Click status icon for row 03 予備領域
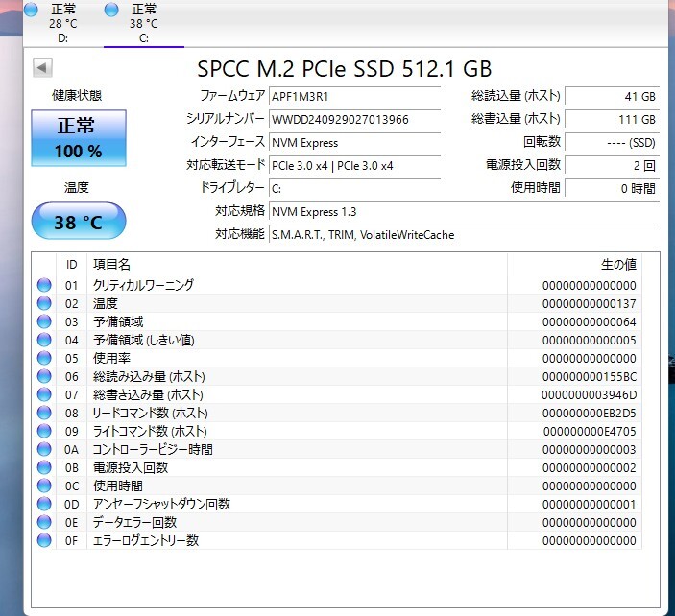Screen dimensions: 675x616 (44, 321)
